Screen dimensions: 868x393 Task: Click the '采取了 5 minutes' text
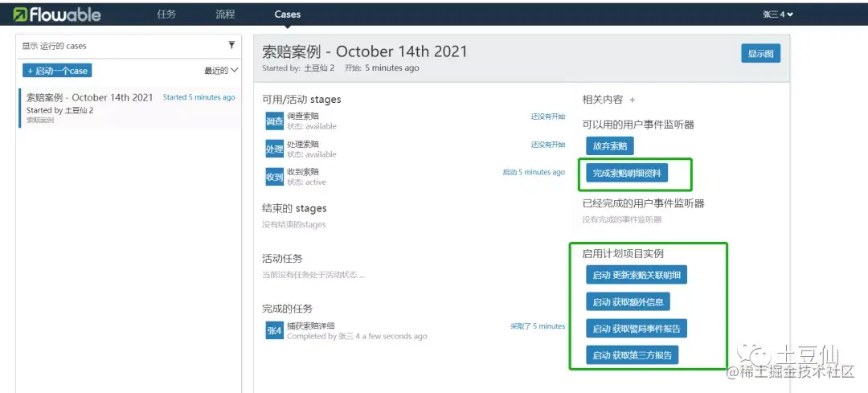(538, 326)
